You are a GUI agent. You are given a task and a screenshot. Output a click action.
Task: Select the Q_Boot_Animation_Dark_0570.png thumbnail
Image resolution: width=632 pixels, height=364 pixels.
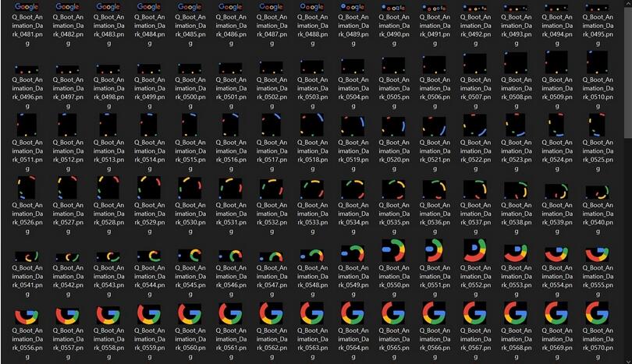click(598, 313)
